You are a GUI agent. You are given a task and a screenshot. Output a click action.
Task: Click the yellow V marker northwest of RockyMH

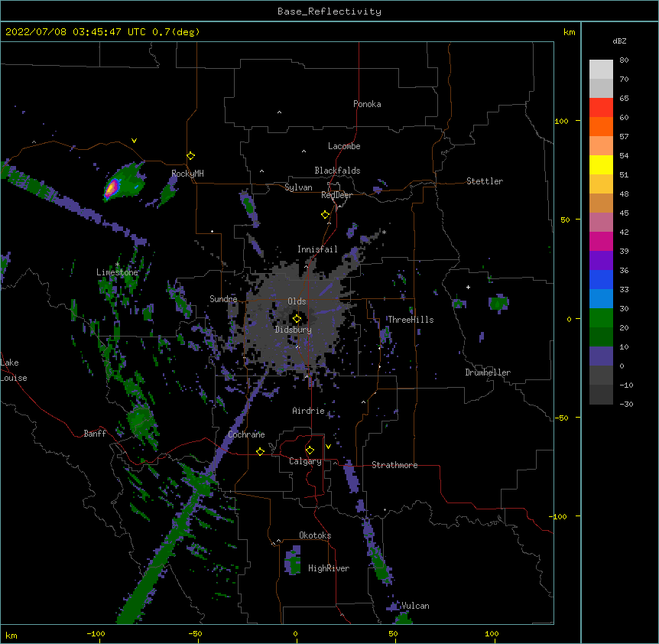[134, 141]
